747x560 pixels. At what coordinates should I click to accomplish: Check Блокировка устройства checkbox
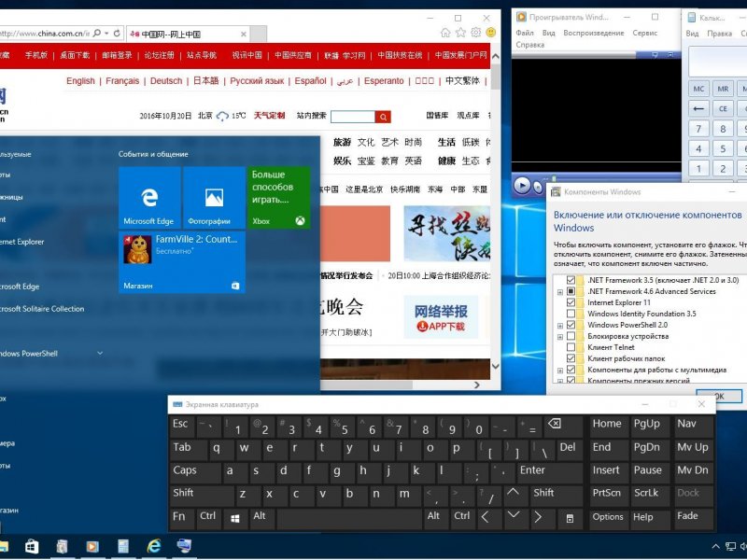(x=571, y=336)
